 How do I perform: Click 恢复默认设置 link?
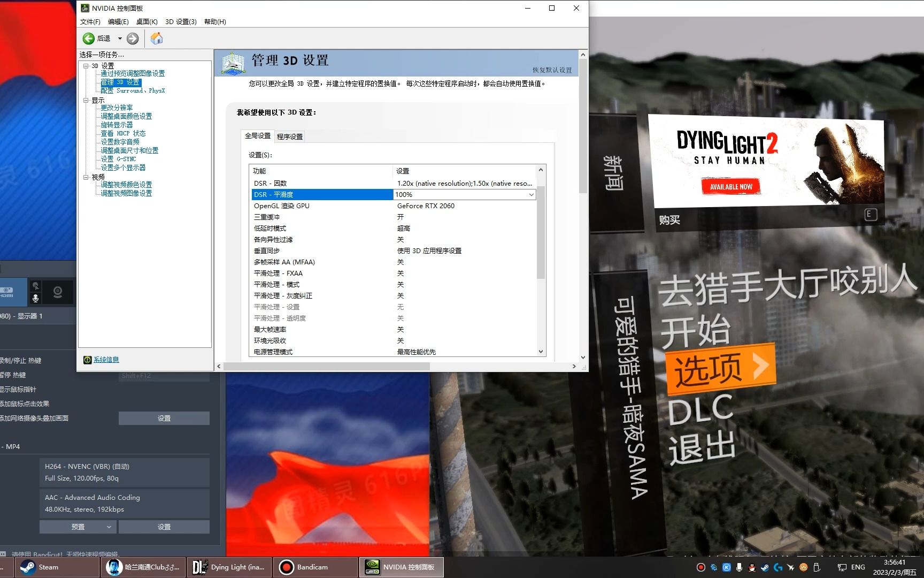click(x=552, y=70)
